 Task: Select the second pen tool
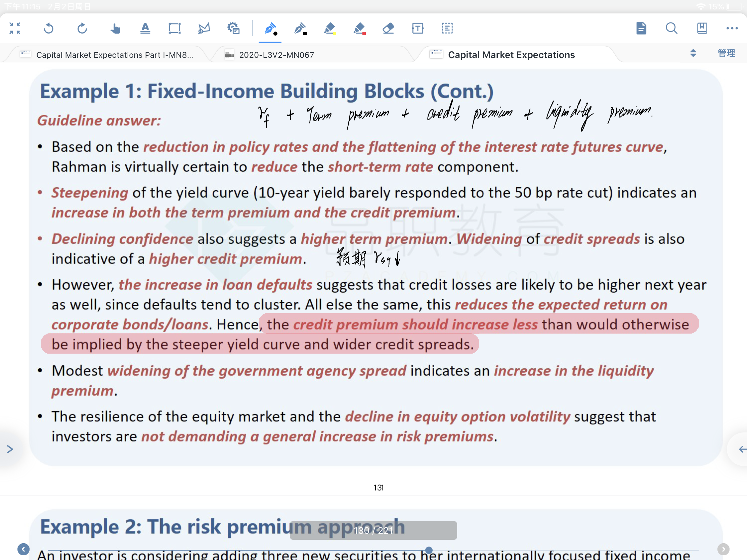[x=300, y=29]
